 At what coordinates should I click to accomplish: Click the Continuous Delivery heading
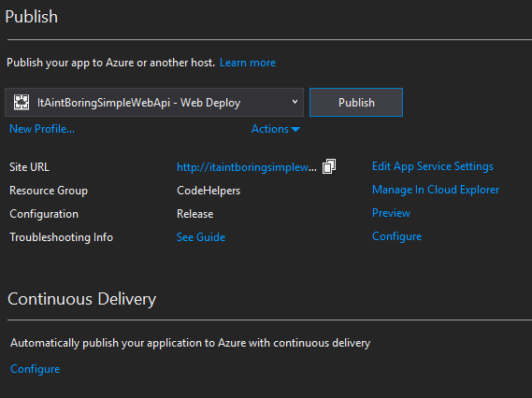click(81, 299)
